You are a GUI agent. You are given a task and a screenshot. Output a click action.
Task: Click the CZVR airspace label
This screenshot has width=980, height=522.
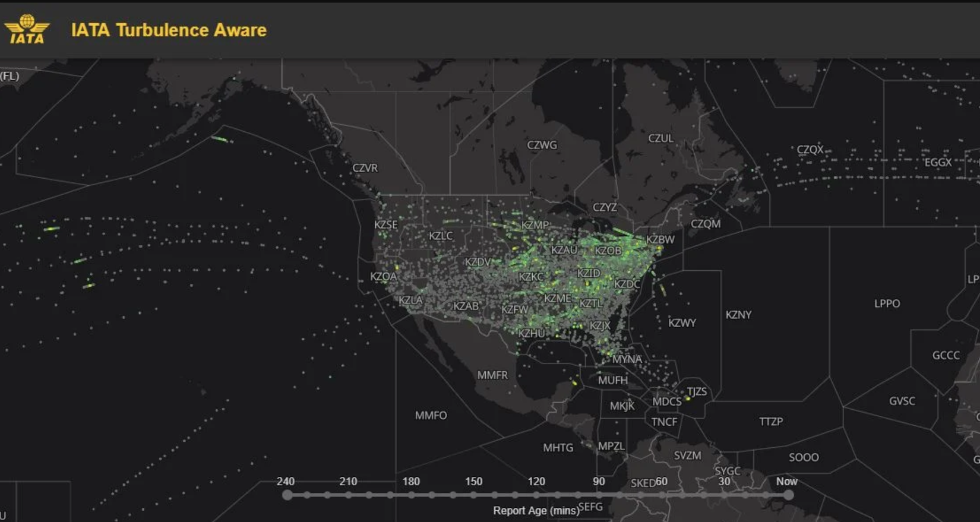coord(365,168)
